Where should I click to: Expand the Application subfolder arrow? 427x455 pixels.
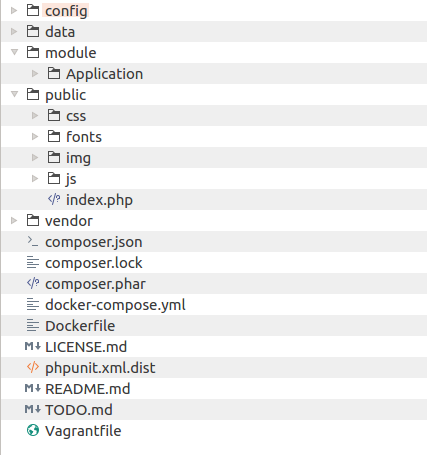tap(35, 73)
